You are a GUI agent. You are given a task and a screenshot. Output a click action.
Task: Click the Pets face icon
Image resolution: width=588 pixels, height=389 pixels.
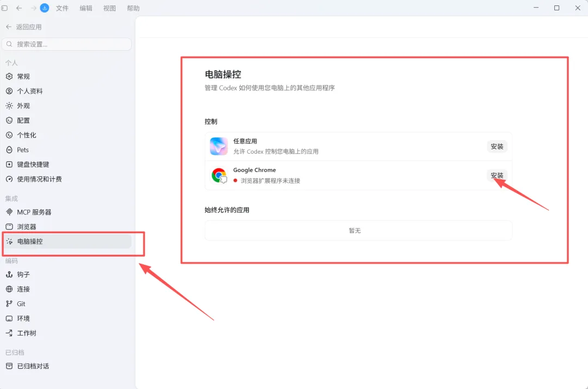[x=9, y=150]
